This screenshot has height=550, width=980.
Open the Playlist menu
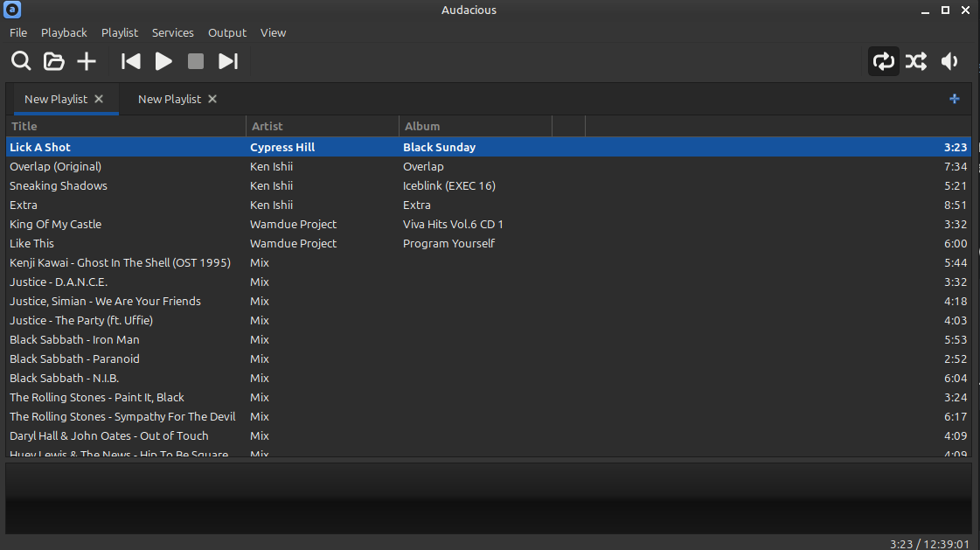(120, 32)
